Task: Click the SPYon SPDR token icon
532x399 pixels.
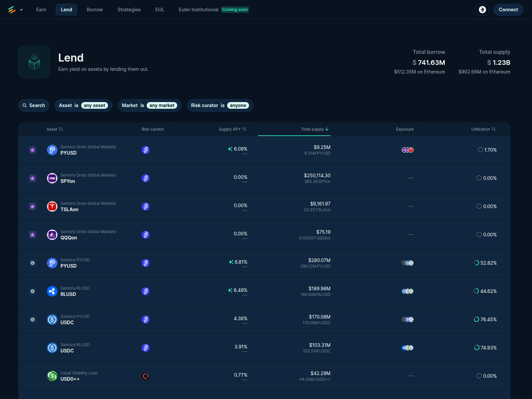Action: click(x=52, y=178)
